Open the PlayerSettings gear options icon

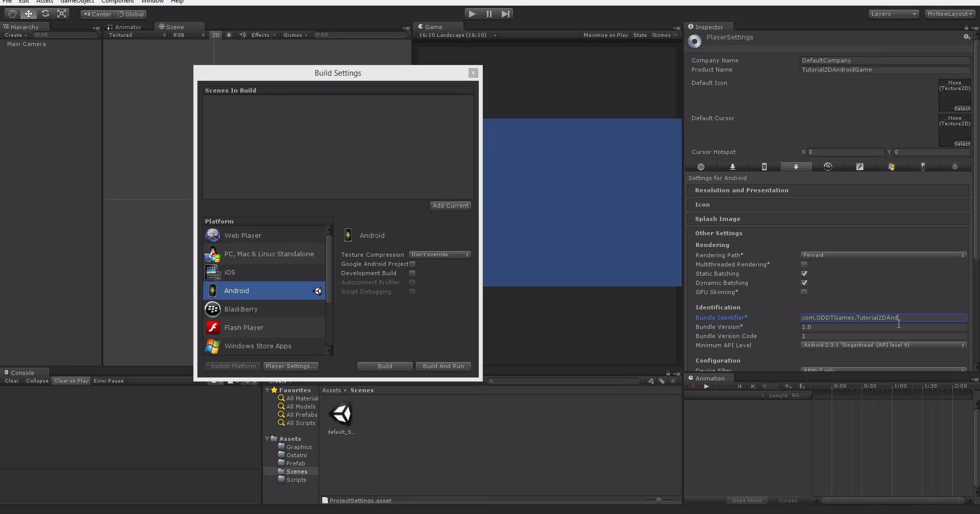pos(966,37)
